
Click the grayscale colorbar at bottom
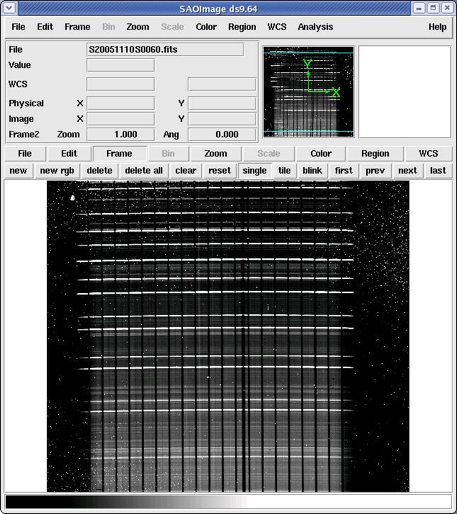click(228, 502)
